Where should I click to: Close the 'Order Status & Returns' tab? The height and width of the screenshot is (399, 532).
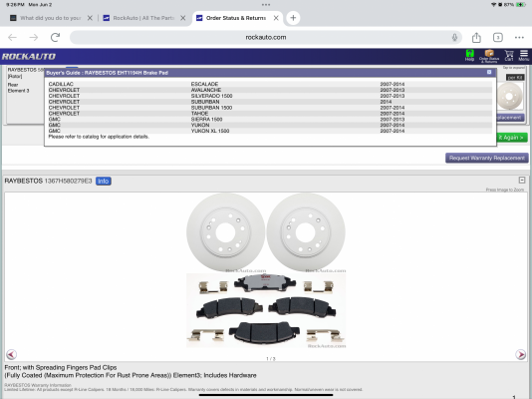point(276,18)
